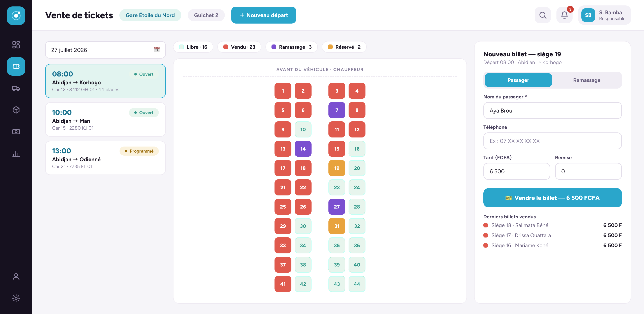
Task: Open the Gare Étoile du Nord selector
Action: coord(150,15)
